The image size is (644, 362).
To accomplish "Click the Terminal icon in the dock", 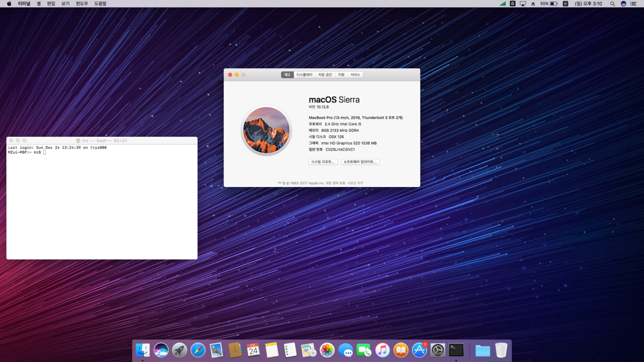I will 456,350.
